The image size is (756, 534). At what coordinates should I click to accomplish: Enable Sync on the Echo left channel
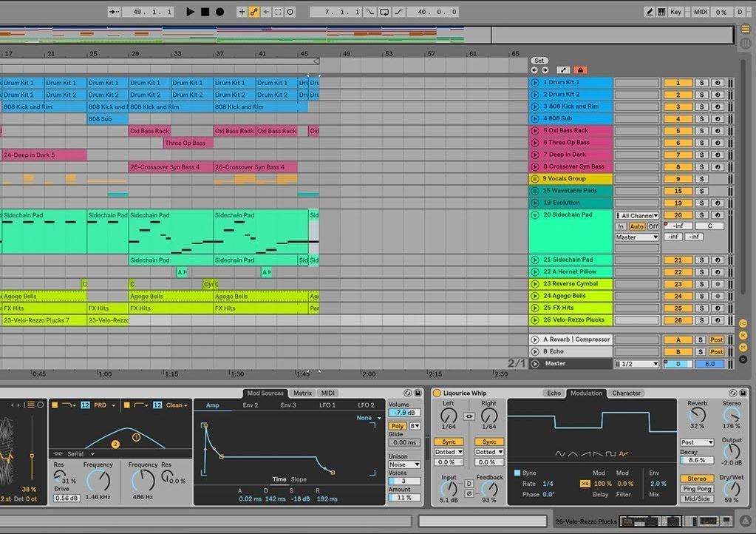pyautogui.click(x=449, y=441)
